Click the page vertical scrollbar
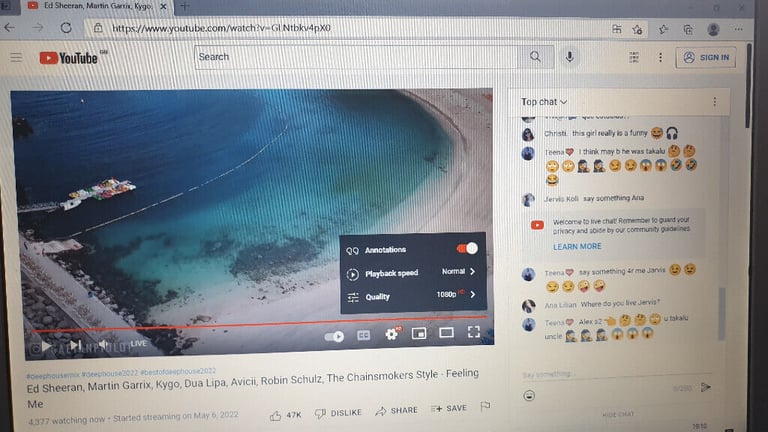The width and height of the screenshot is (768, 432). [748, 86]
